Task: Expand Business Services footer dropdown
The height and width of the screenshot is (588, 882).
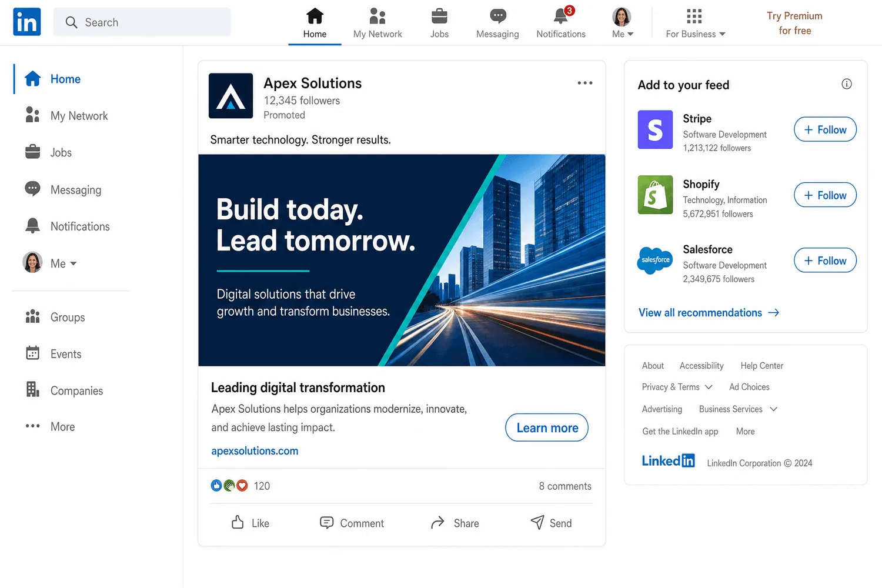Action: point(738,409)
